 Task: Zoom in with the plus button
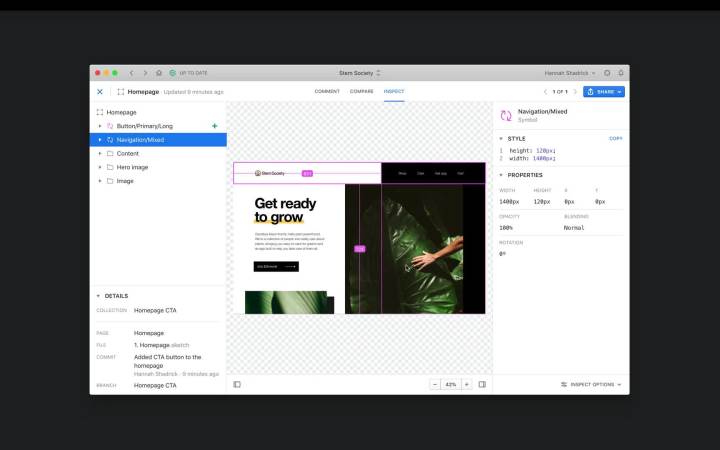click(x=467, y=384)
